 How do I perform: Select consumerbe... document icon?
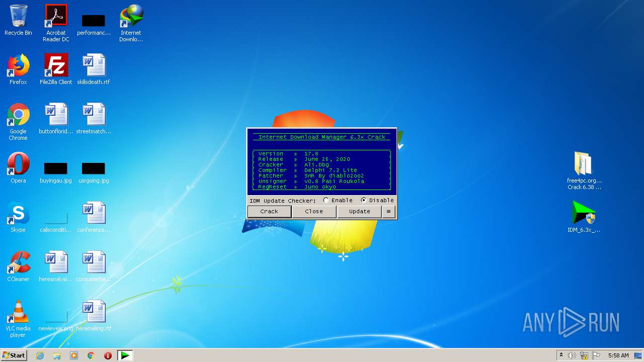pyautogui.click(x=94, y=267)
